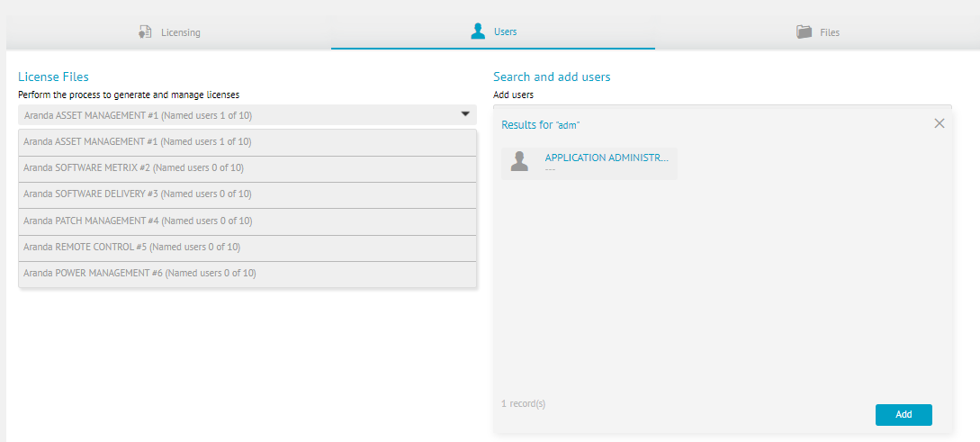Switch to the Files tab
This screenshot has width=980, height=442.
(817, 32)
